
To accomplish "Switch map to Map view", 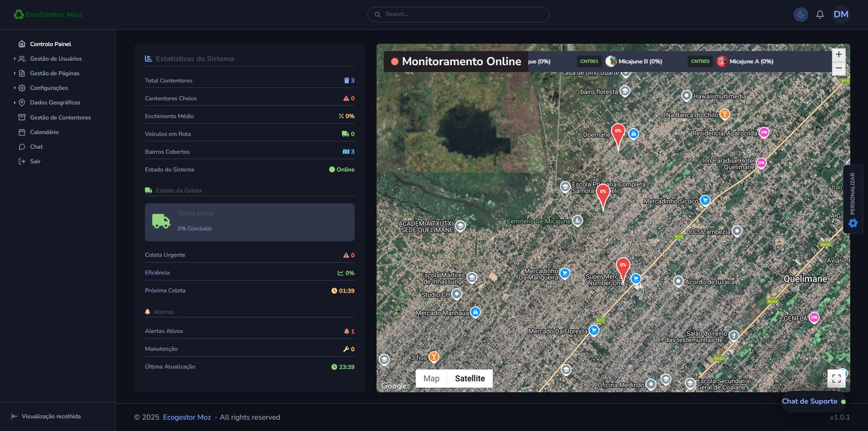I will pyautogui.click(x=431, y=378).
